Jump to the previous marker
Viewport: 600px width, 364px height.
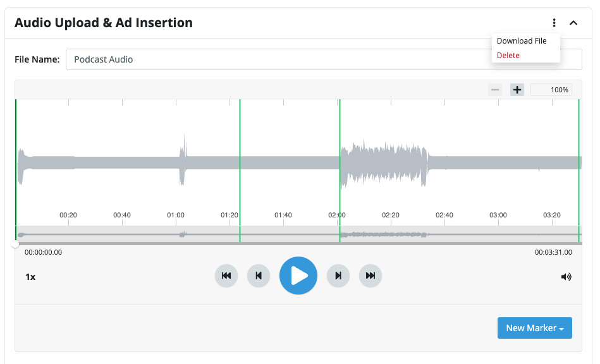coord(259,276)
